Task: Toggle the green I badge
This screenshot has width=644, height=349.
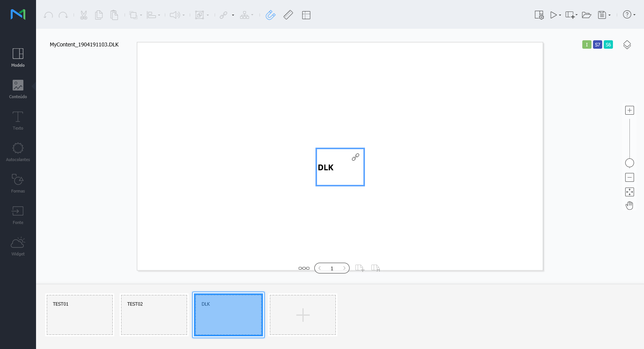Action: click(x=586, y=45)
